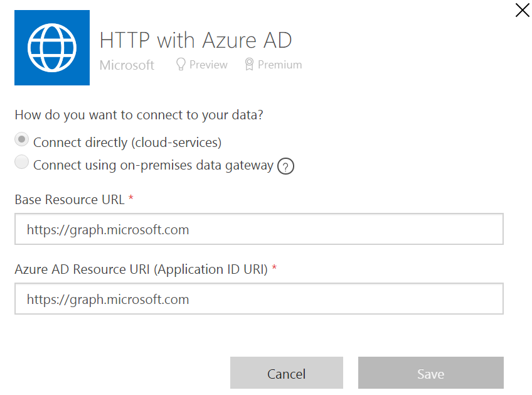Focus the Base Resource URL text field
Image resolution: width=532 pixels, height=395 pixels.
(x=258, y=229)
